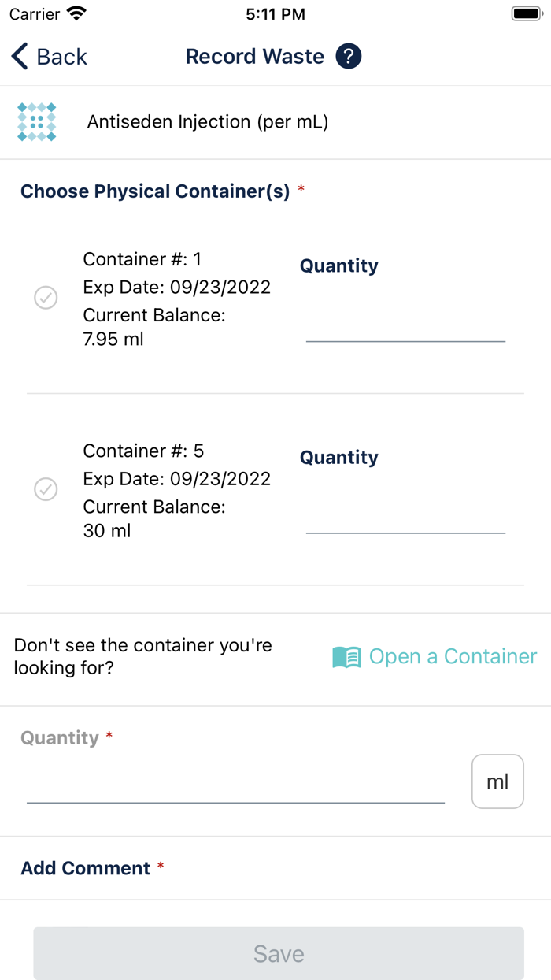Tap the back chevron arrow
This screenshot has width=551, height=980.
click(20, 57)
